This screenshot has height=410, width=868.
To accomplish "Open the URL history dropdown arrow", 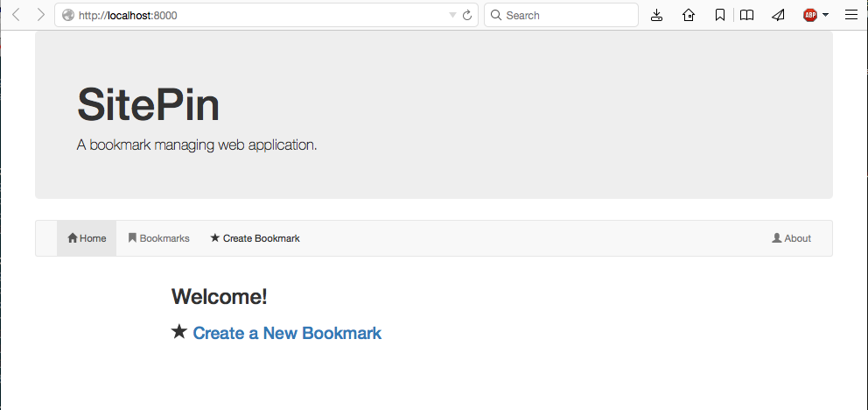I will [452, 15].
